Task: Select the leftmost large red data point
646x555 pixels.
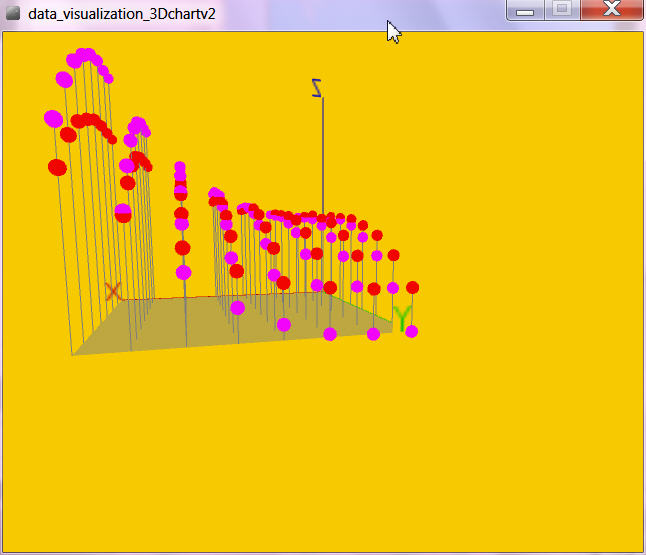Action: click(x=57, y=167)
